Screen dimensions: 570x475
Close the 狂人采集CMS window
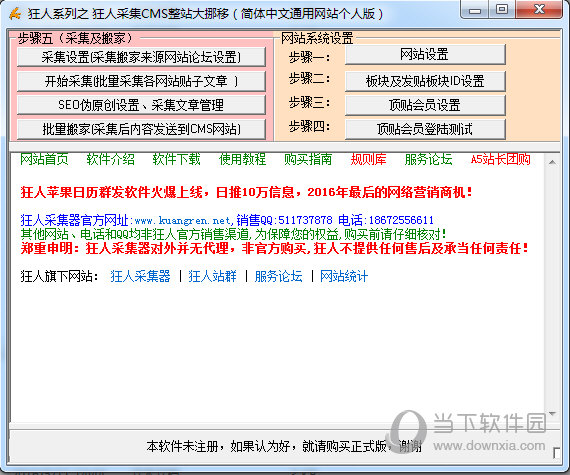539,10
